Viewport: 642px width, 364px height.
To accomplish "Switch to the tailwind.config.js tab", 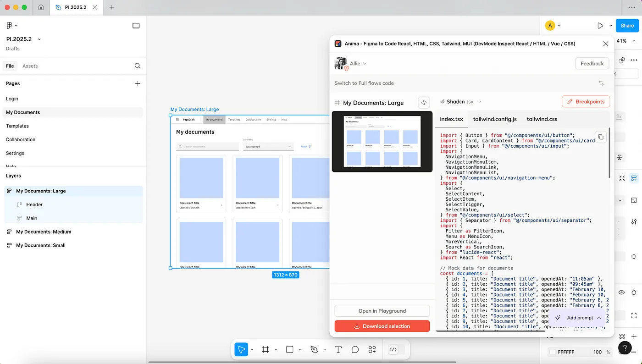I will (495, 119).
